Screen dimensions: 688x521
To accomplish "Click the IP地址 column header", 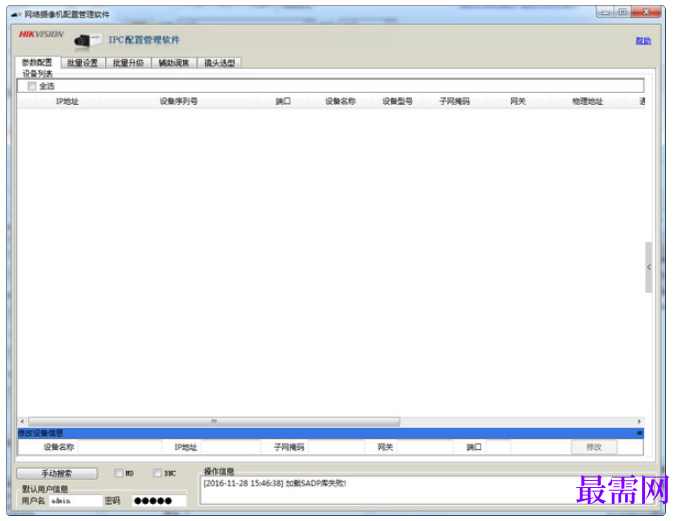I will [x=67, y=101].
